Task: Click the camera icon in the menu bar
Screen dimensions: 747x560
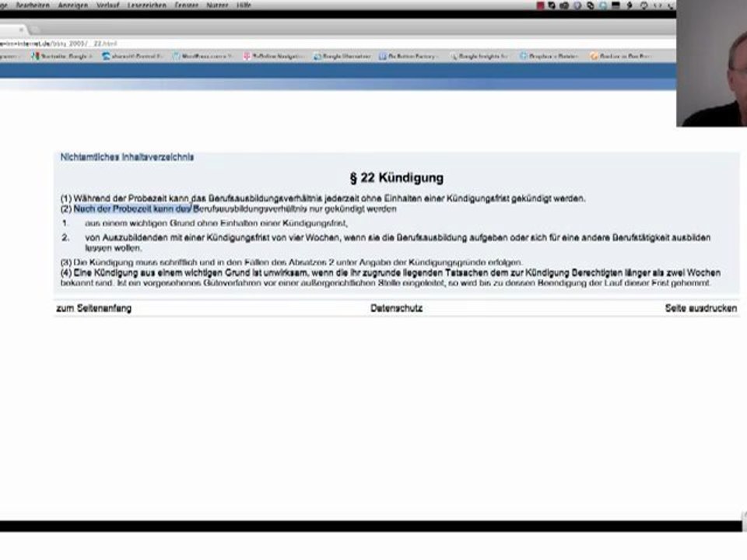Action: [x=565, y=5]
